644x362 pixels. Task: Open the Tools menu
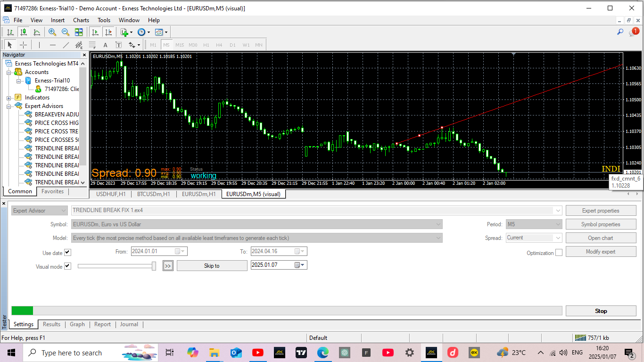104,20
